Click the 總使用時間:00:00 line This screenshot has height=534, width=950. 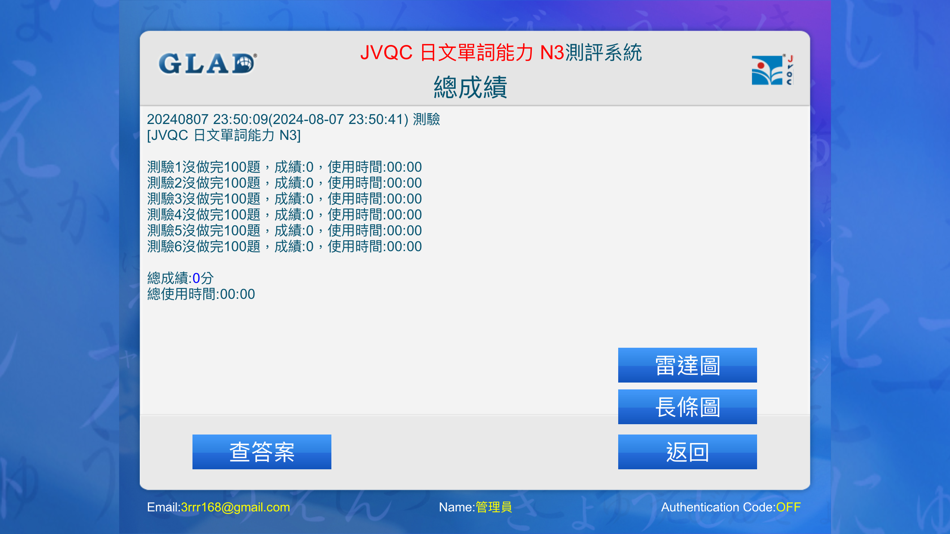pyautogui.click(x=201, y=294)
